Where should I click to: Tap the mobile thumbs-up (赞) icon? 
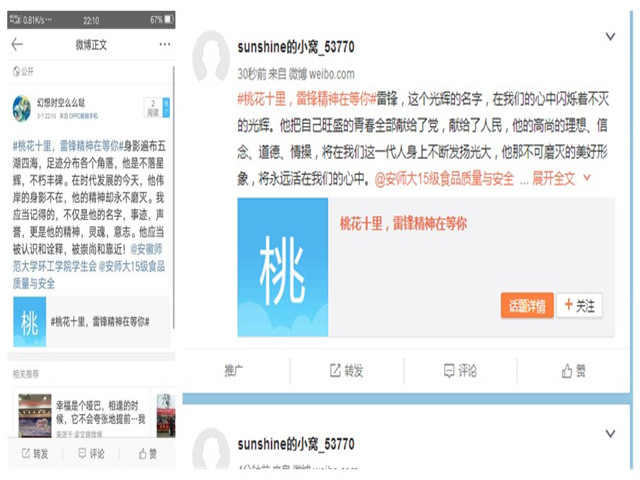click(x=146, y=453)
